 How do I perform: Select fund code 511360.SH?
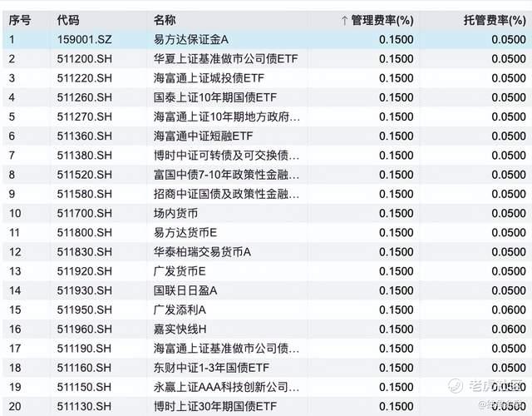click(85, 136)
